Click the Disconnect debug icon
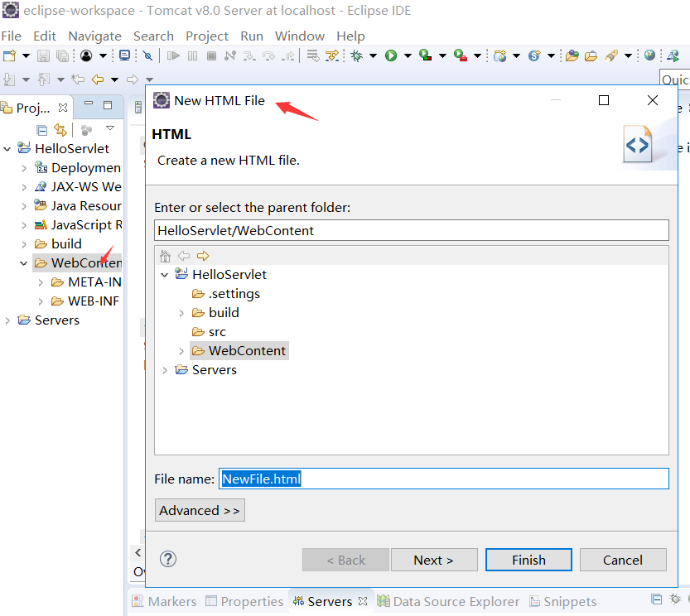This screenshot has height=616, width=690. pos(230,55)
